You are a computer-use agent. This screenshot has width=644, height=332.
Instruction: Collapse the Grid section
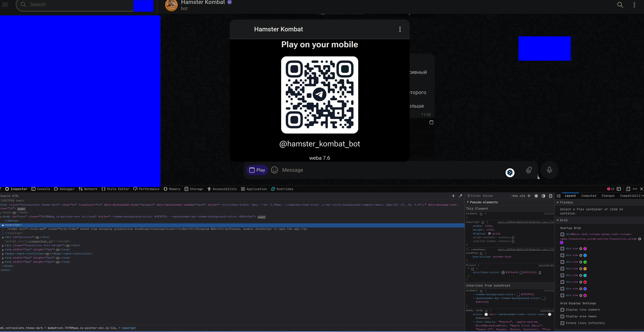tap(558, 220)
